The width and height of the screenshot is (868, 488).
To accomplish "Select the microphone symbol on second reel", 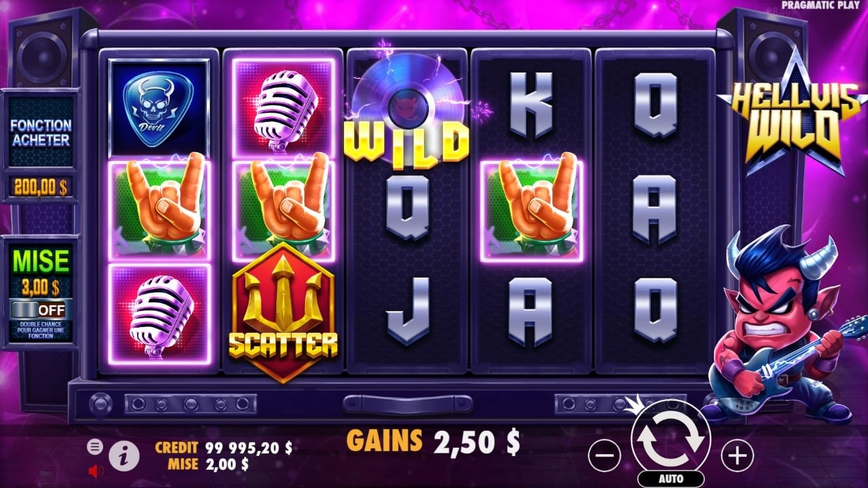I will (284, 108).
